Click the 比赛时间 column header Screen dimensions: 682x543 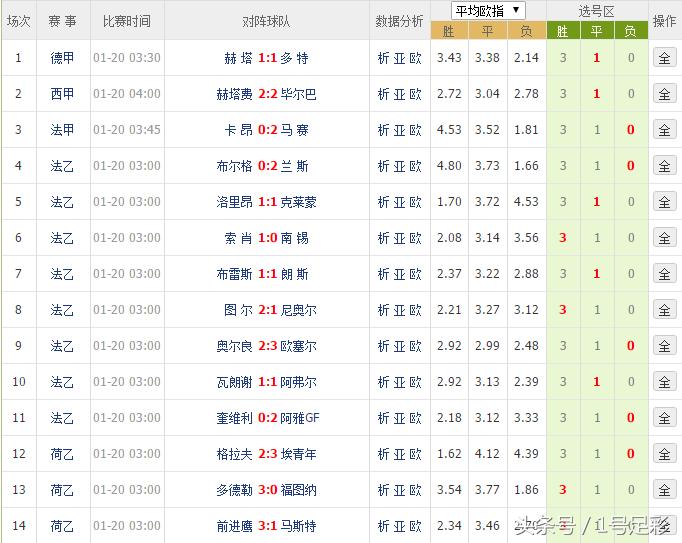click(x=127, y=21)
